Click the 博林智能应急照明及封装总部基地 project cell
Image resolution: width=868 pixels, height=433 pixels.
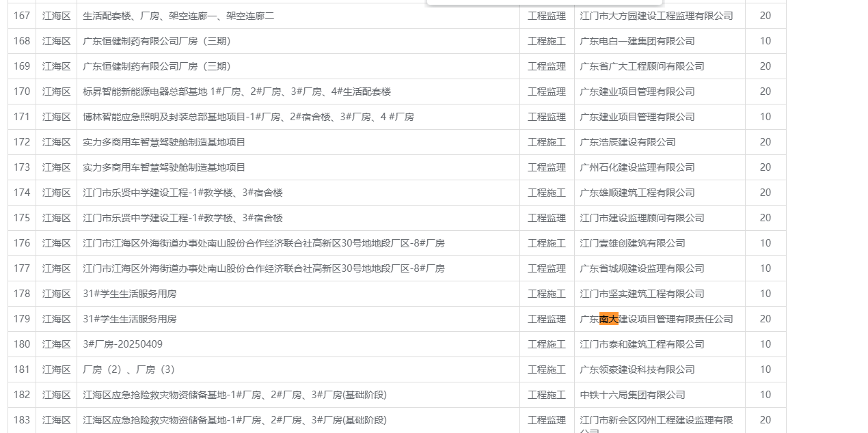tap(248, 117)
